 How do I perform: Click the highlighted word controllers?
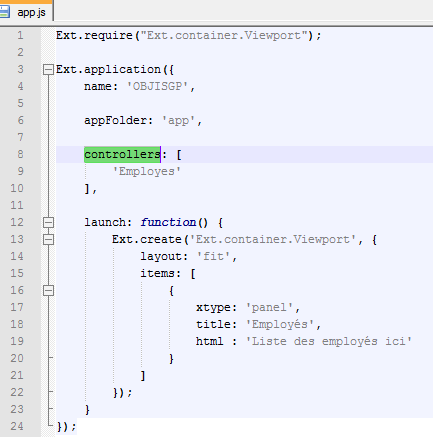122,154
